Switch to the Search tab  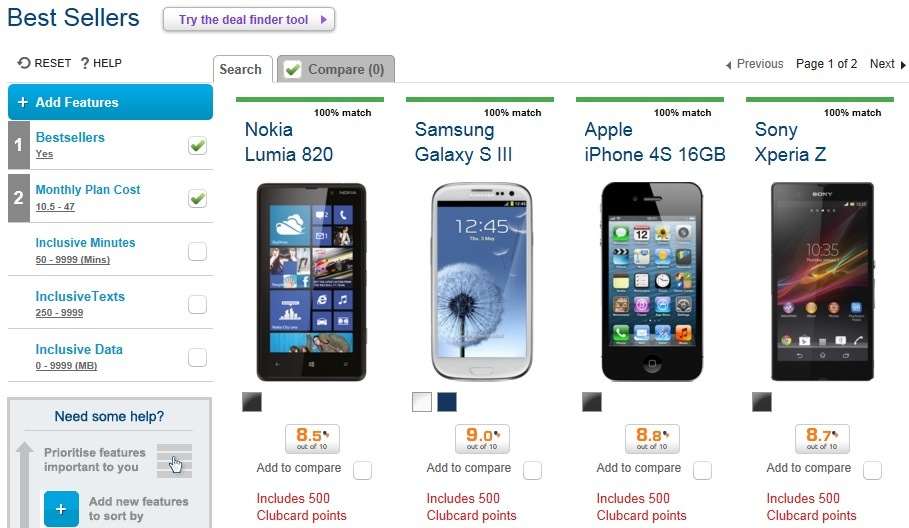[x=241, y=70]
